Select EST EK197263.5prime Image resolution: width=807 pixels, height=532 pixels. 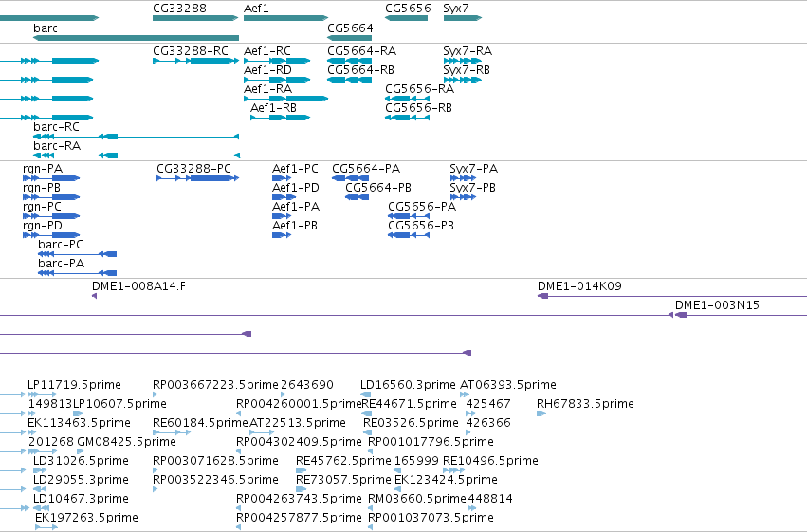[x=86, y=518]
